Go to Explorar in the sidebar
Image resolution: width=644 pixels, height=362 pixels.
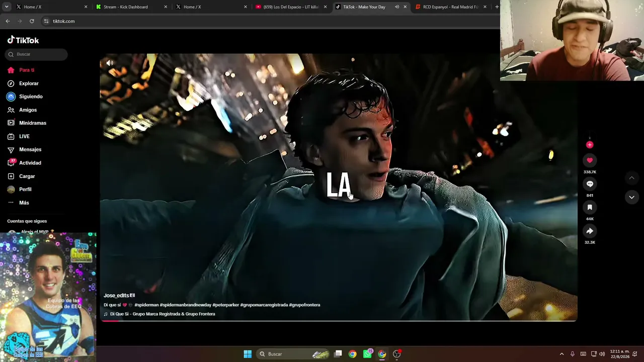coord(23,83)
